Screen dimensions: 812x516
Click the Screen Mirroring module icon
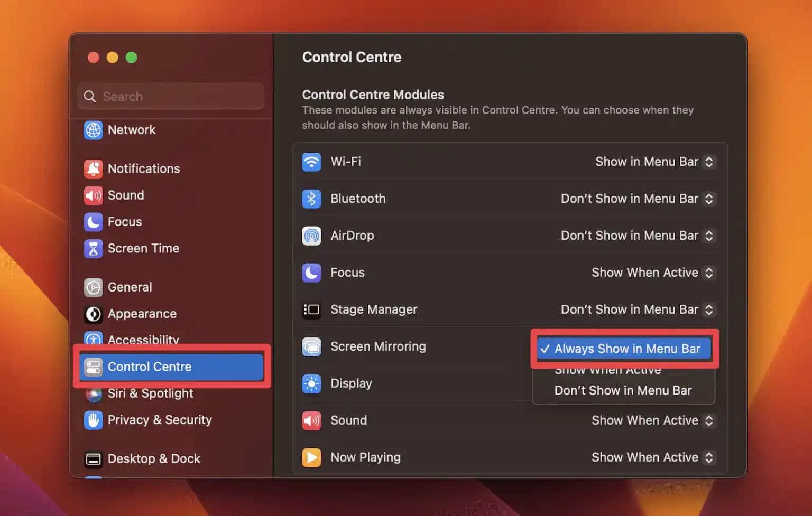[312, 347]
